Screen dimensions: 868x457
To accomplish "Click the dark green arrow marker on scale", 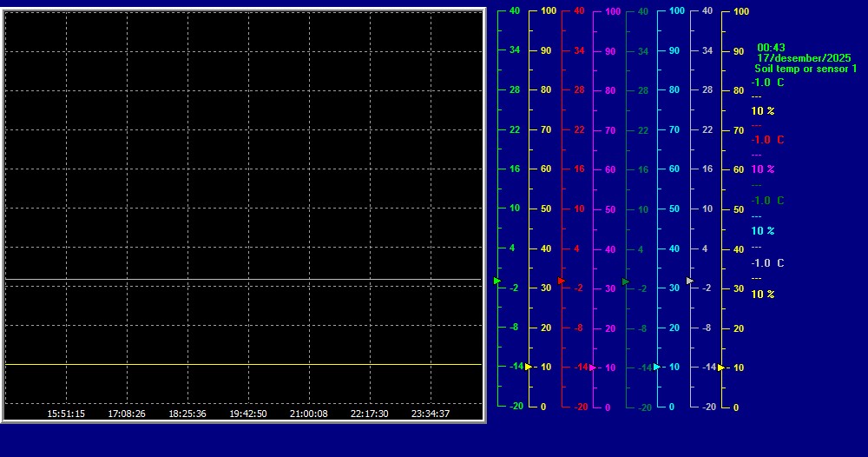I will click(x=625, y=281).
